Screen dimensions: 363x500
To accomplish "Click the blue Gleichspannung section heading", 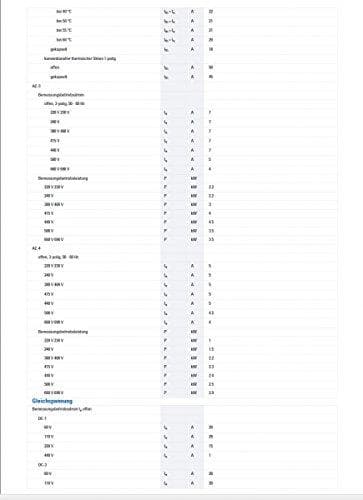I will pos(52,401).
